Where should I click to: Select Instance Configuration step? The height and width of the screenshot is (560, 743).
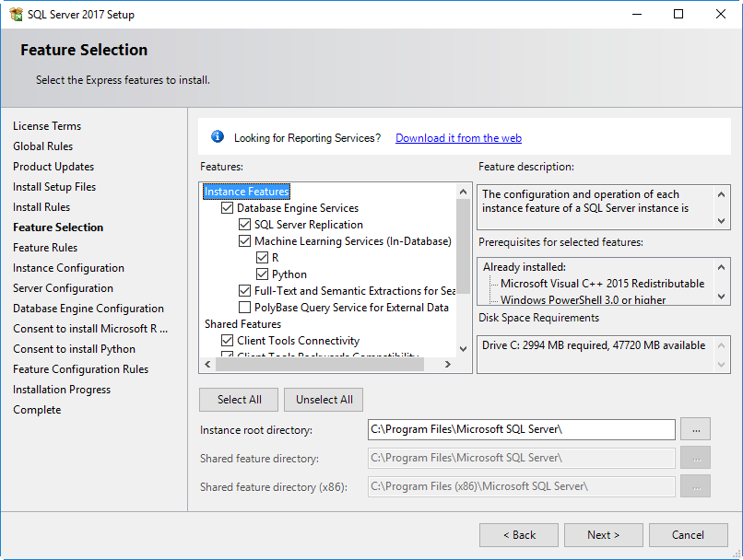click(68, 268)
